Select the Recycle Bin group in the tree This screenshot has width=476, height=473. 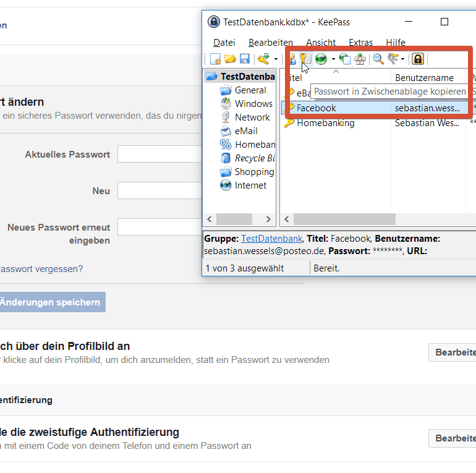(x=255, y=158)
